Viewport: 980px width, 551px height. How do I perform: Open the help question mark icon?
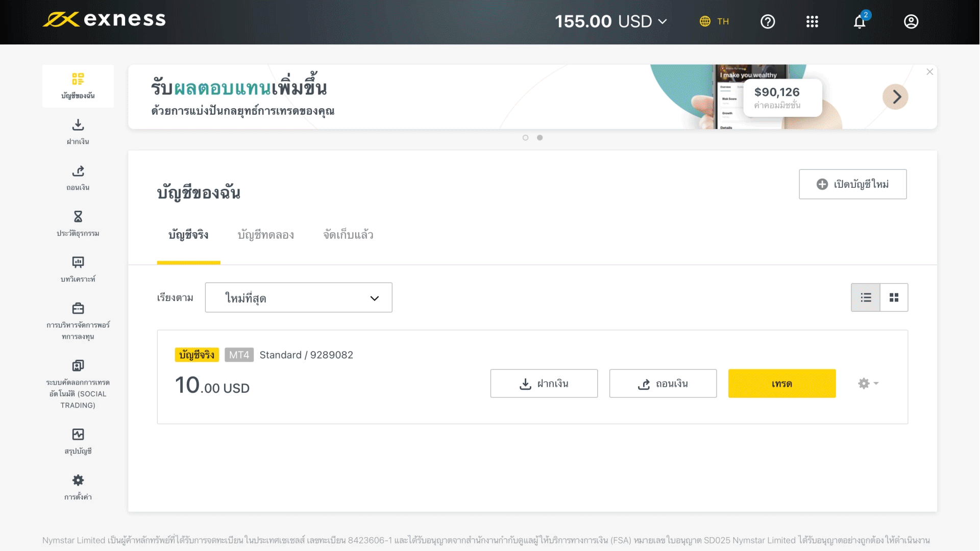pyautogui.click(x=767, y=22)
